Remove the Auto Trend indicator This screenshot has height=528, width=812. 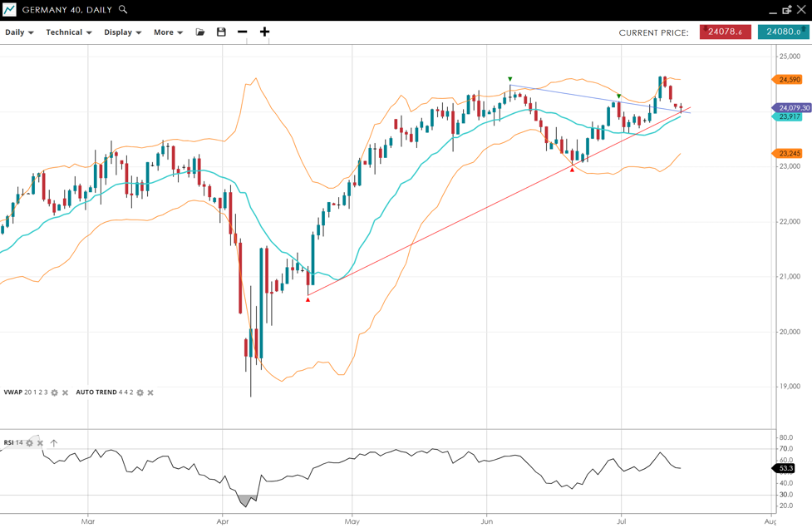pos(150,392)
